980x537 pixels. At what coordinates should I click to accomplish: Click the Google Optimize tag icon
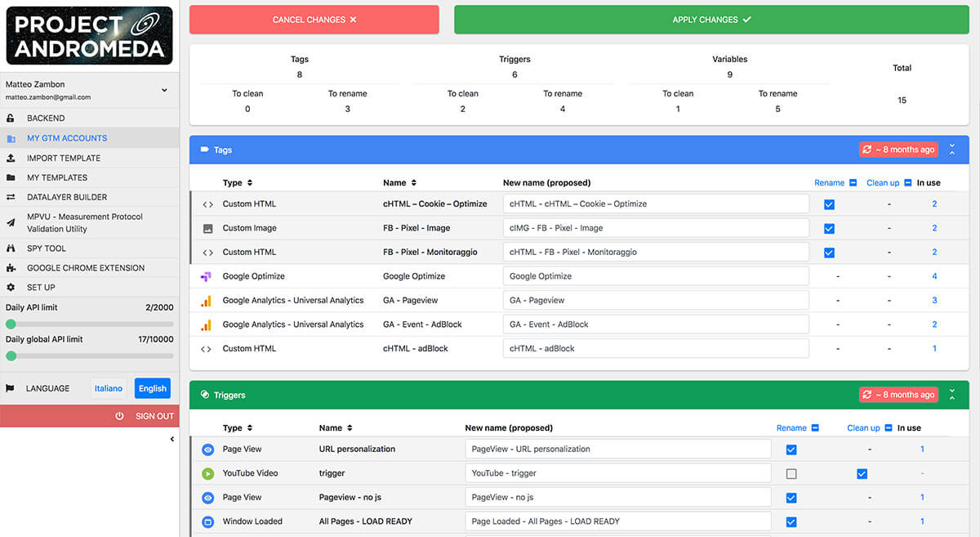click(x=206, y=276)
